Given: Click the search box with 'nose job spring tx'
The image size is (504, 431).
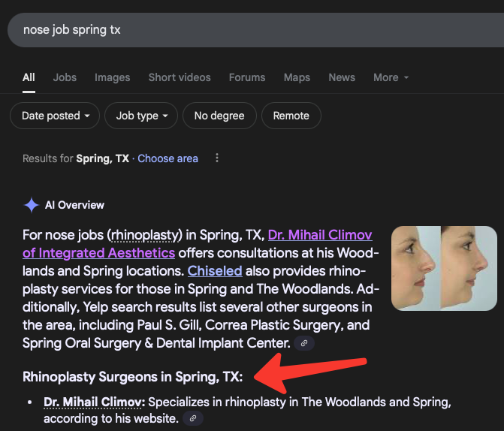Looking at the screenshot, I should [255, 30].
